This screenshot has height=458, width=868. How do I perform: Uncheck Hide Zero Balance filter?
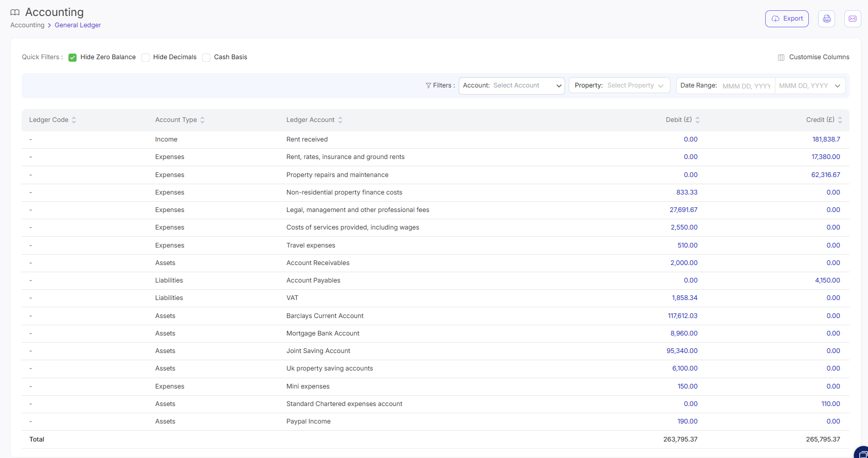(x=73, y=57)
